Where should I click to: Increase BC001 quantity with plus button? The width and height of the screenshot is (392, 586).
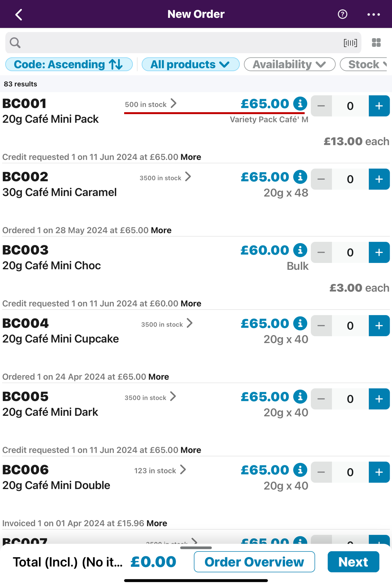[379, 106]
